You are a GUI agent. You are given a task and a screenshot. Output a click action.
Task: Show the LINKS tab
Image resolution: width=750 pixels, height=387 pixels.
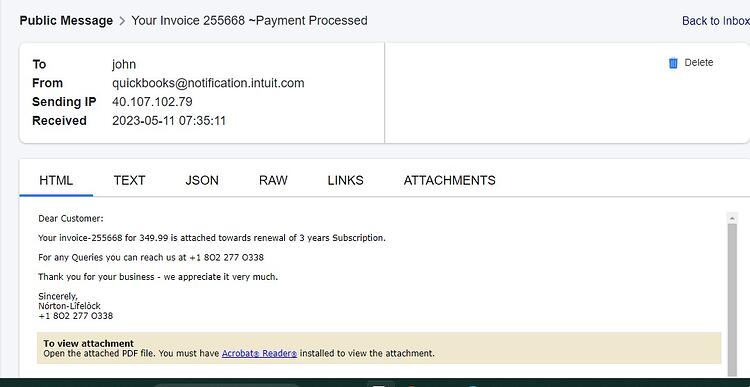pos(345,180)
